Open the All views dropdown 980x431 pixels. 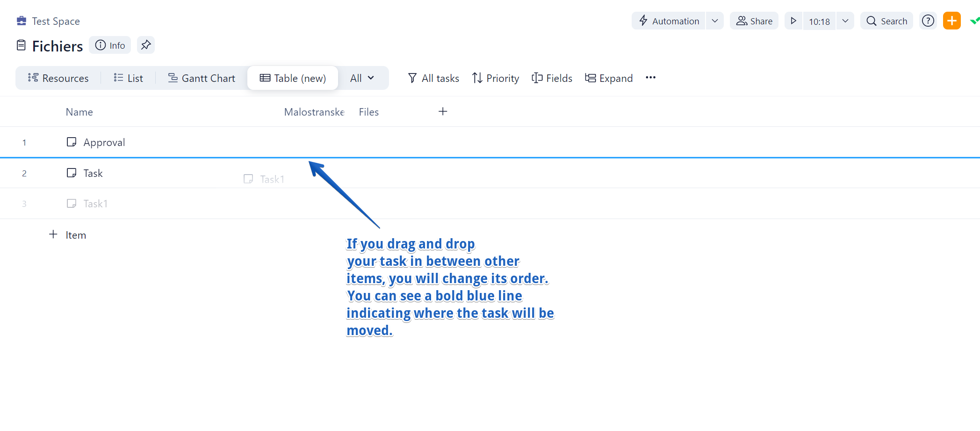(362, 78)
